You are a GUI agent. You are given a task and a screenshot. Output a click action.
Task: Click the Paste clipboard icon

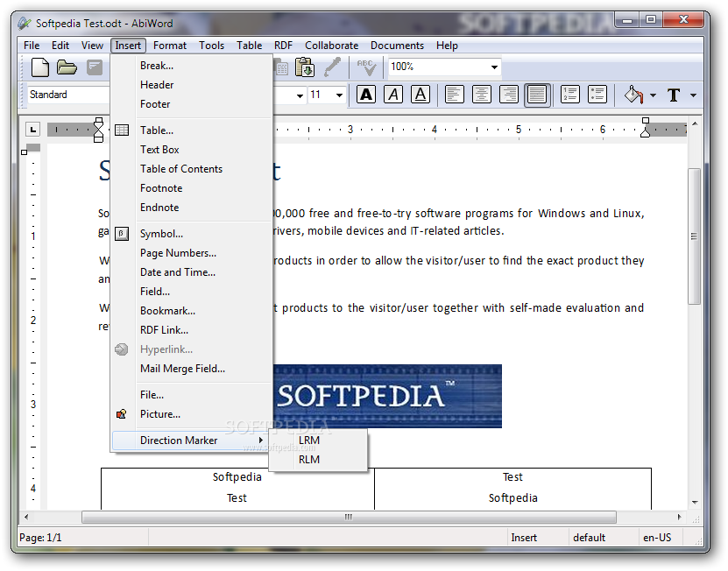coord(305,67)
